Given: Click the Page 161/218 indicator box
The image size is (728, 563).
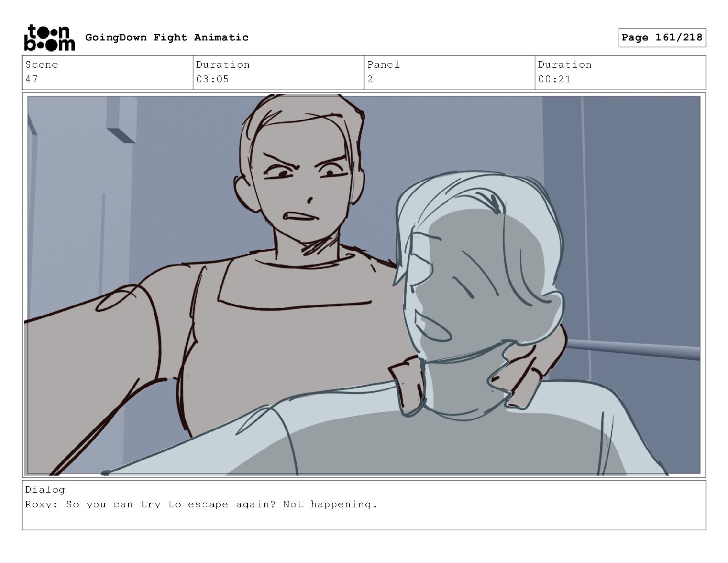Looking at the screenshot, I should coord(662,38).
